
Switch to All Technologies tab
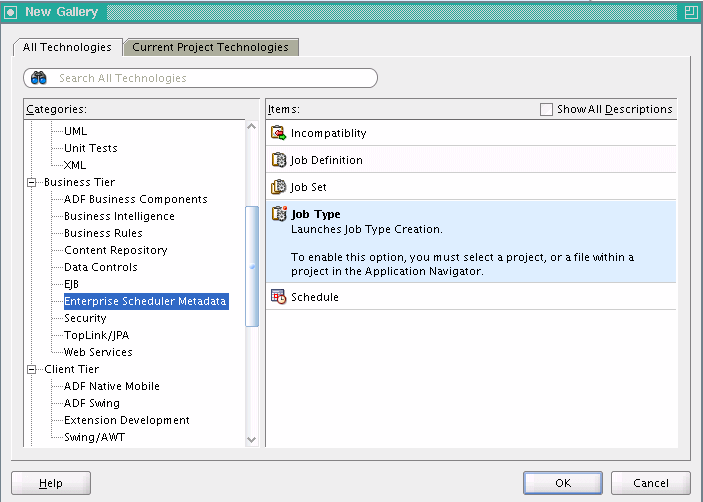coord(67,47)
